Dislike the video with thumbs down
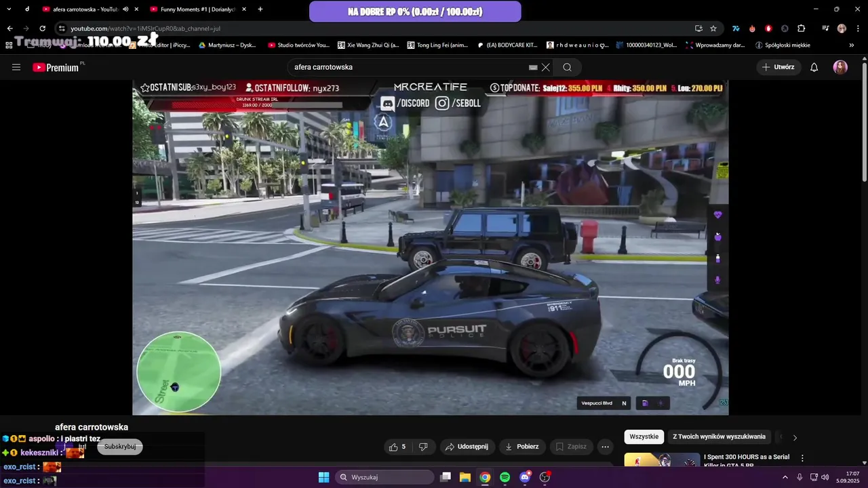 423,447
